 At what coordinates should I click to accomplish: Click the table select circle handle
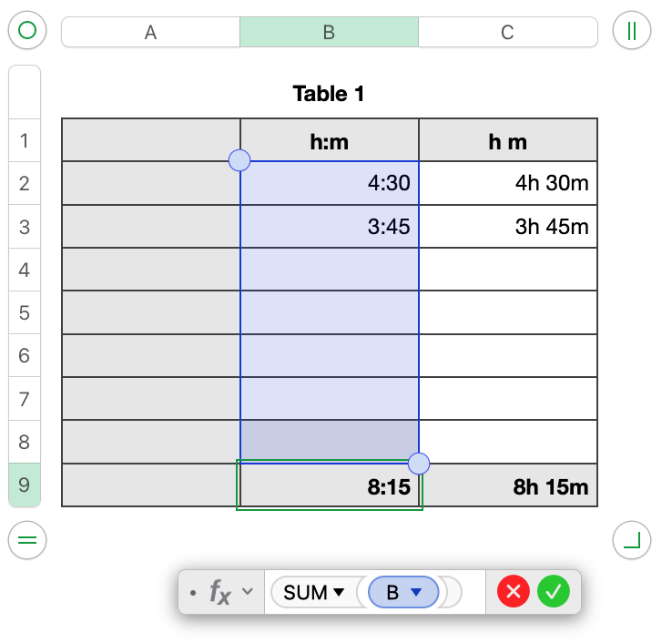pos(27,31)
